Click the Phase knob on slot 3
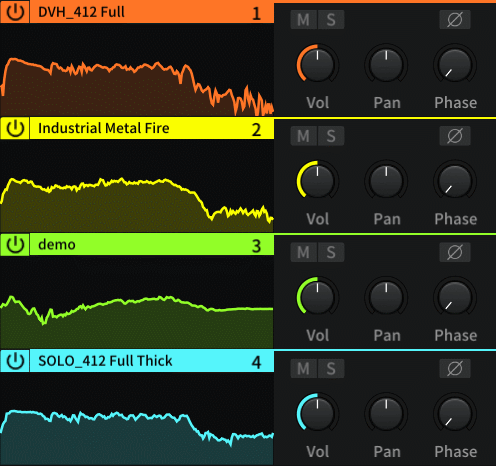The height and width of the screenshot is (466, 496). coord(455,297)
